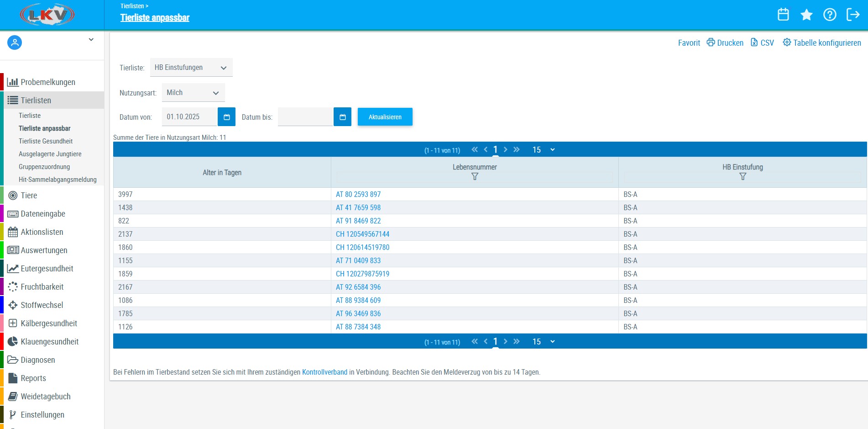Image resolution: width=868 pixels, height=429 pixels.
Task: Open Probemelkungen in the sidebar
Action: pos(47,82)
